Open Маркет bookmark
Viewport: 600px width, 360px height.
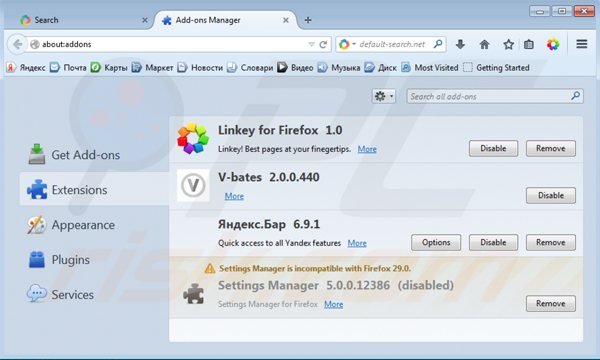(152, 68)
